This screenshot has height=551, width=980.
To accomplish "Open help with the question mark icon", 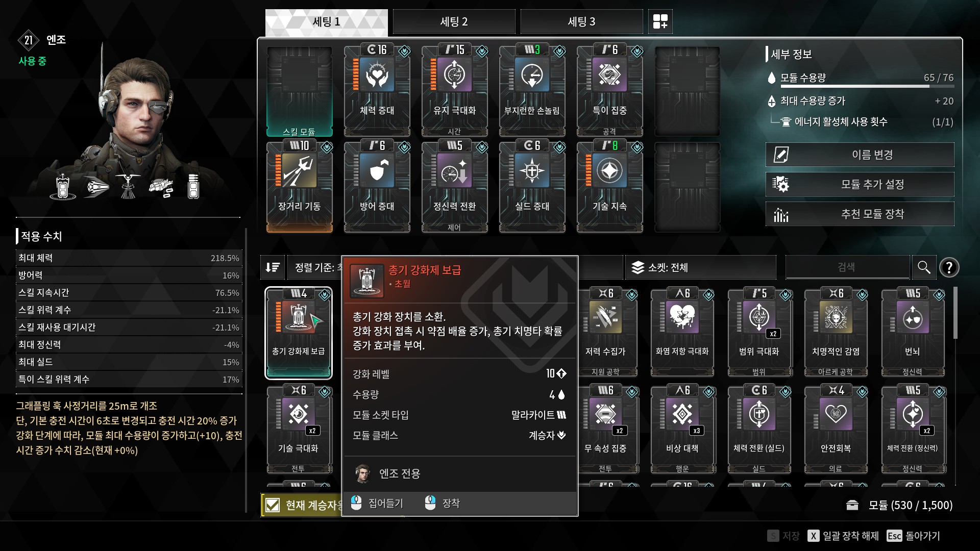I will coord(949,267).
